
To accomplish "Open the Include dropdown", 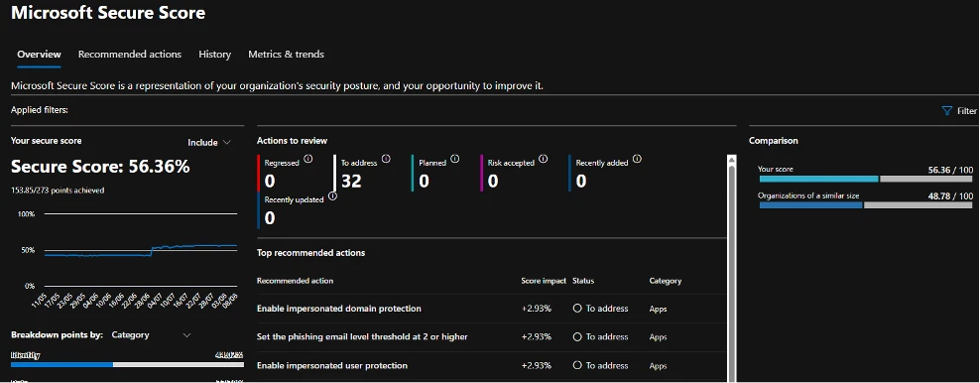I will (x=209, y=143).
